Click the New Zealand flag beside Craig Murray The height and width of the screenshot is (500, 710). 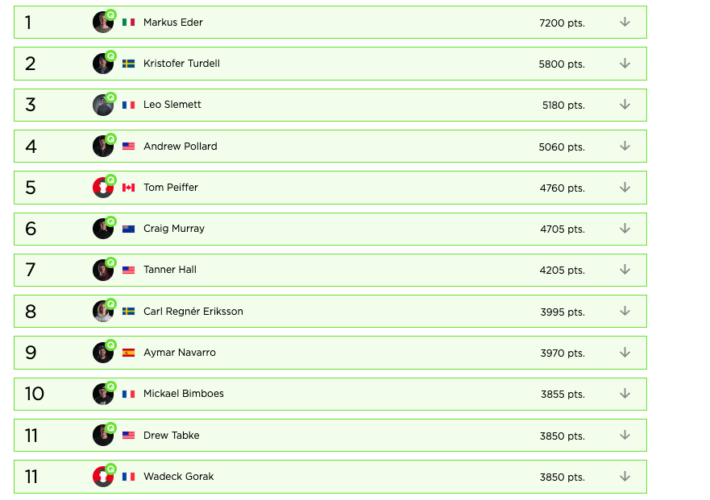(128, 229)
